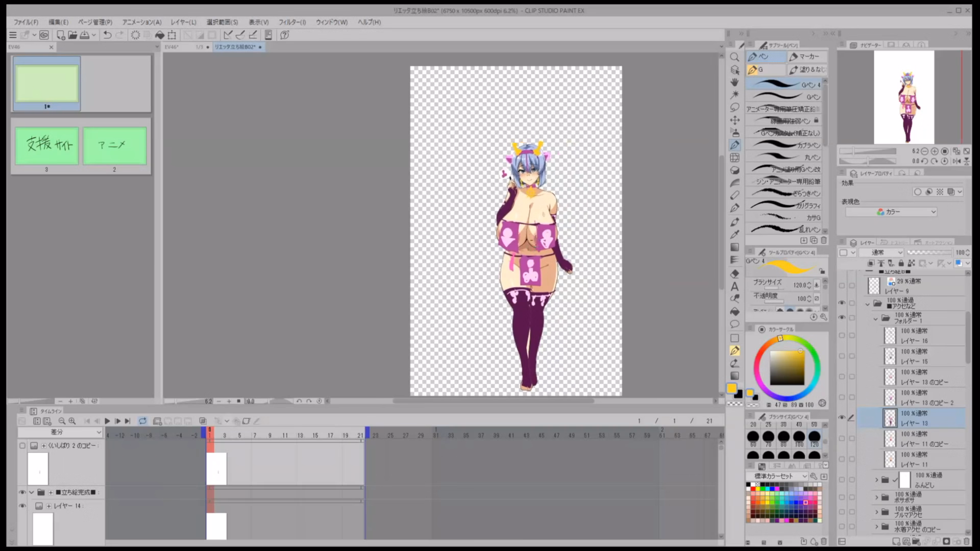
Task: Click the Undo arrow in command bar
Action: [107, 35]
